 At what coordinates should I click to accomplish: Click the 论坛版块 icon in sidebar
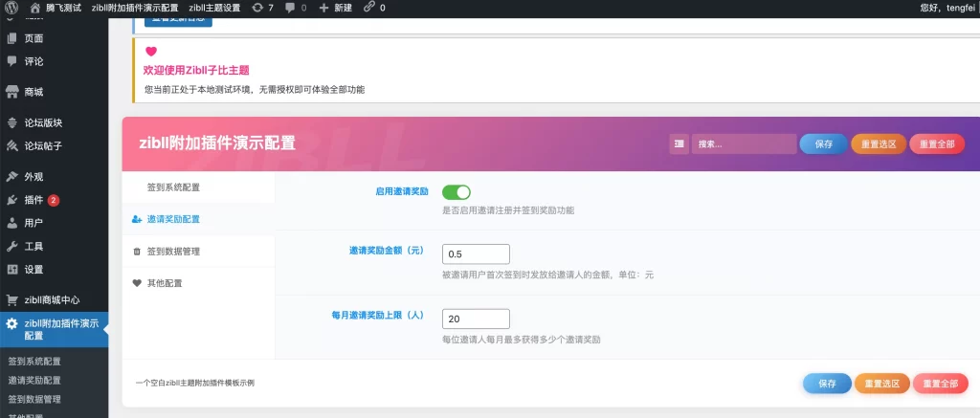[11, 122]
